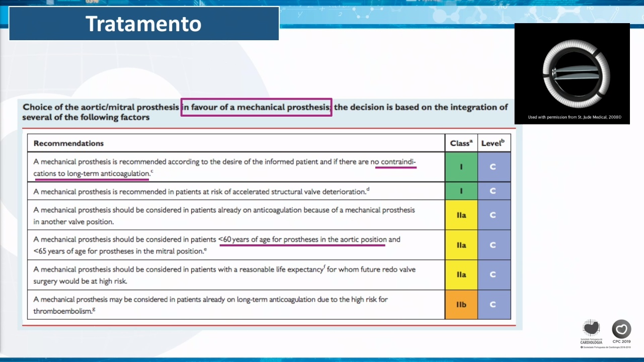Click the Sociedade Portuguesa de Cardiologia logo
Screen dimensions: 644x362
pos(591,332)
